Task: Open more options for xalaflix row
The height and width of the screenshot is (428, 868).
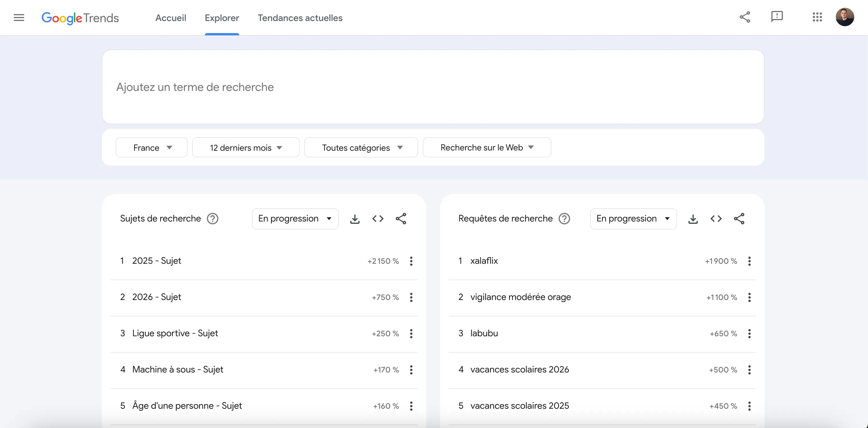Action: pos(750,261)
